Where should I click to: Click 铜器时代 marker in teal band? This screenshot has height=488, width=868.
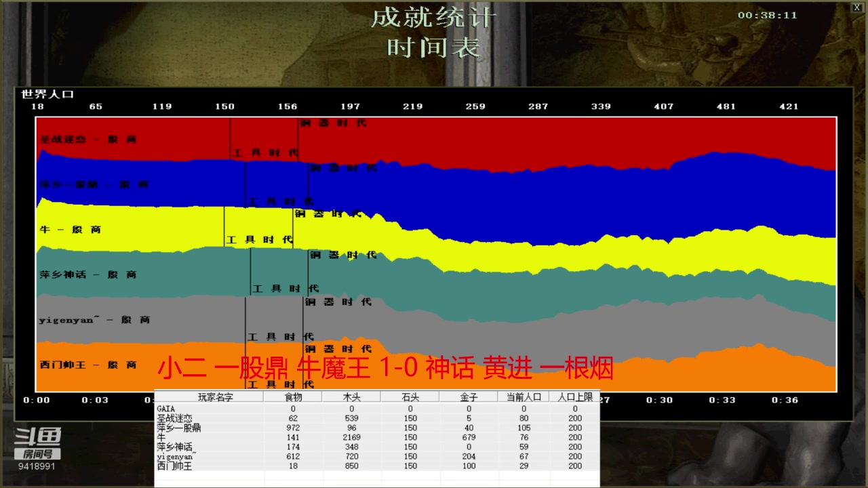tap(343, 256)
